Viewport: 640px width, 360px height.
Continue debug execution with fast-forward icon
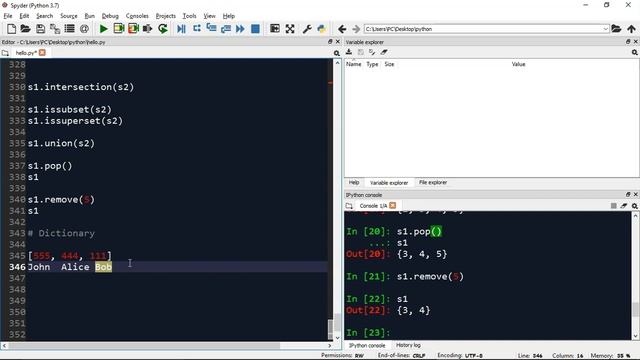(240, 29)
